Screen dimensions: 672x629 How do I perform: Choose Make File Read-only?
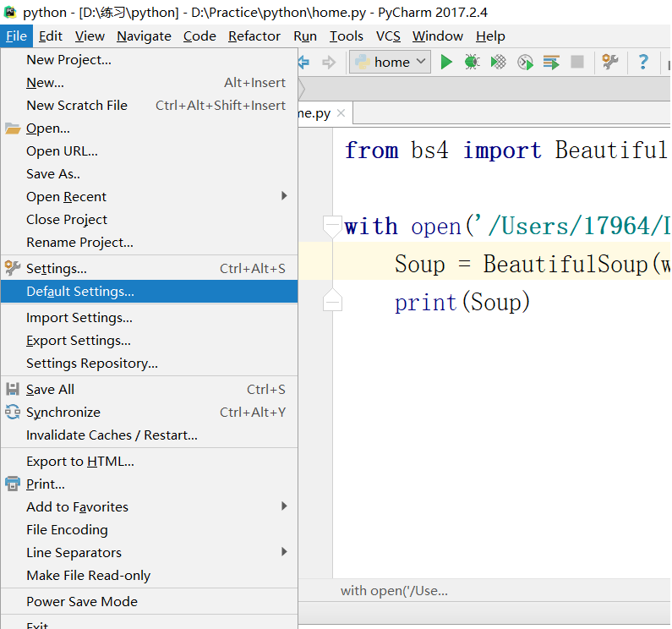click(88, 575)
